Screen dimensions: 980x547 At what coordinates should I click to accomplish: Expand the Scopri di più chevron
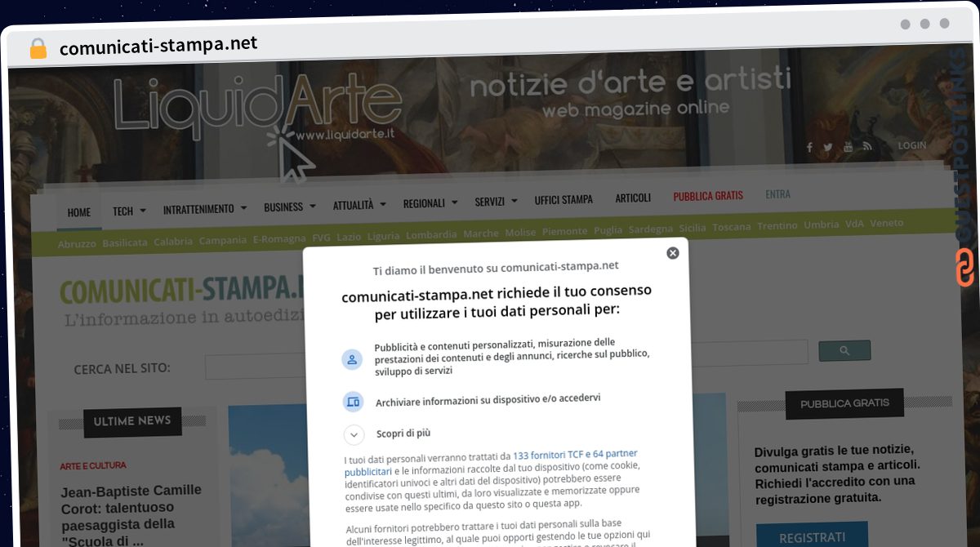point(354,434)
